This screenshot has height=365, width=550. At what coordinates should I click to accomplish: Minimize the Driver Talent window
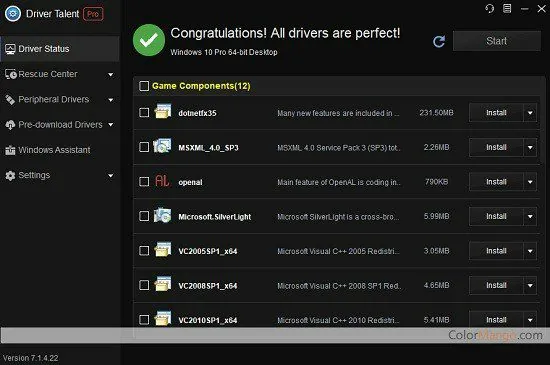click(525, 9)
